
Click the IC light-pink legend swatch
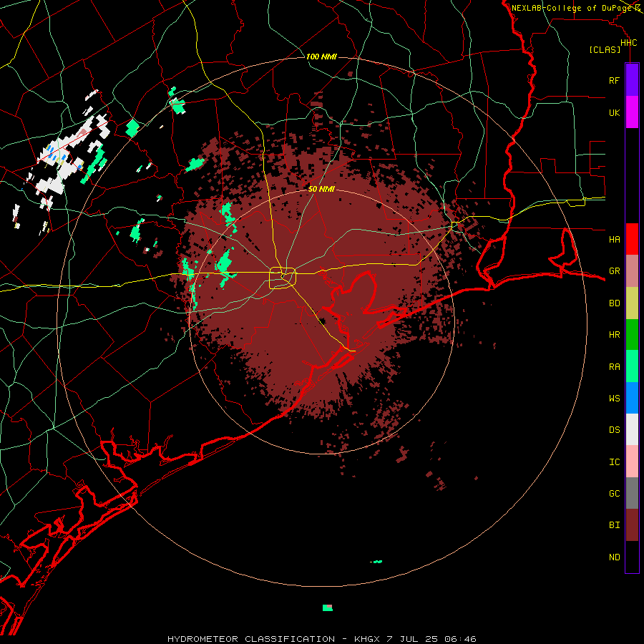[x=632, y=462]
